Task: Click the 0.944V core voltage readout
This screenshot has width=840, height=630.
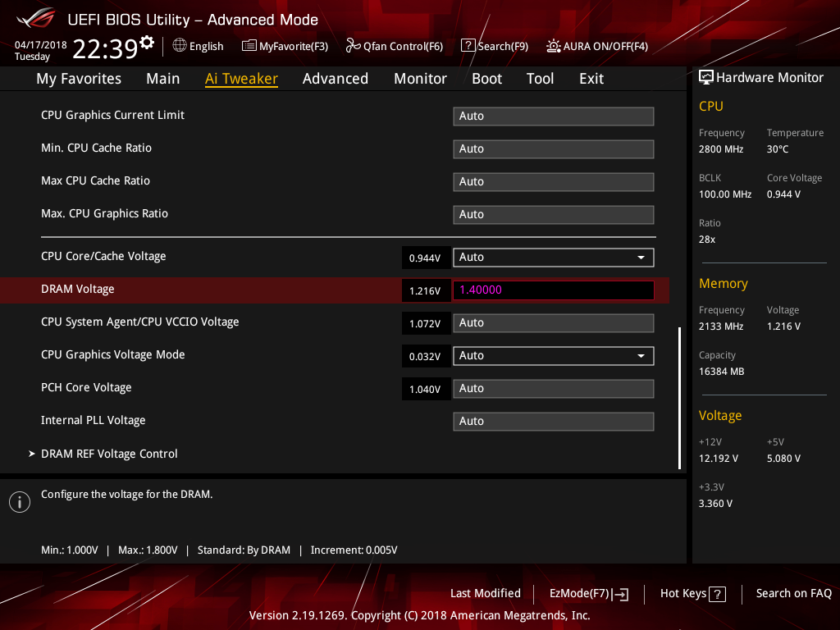Action: (425, 258)
